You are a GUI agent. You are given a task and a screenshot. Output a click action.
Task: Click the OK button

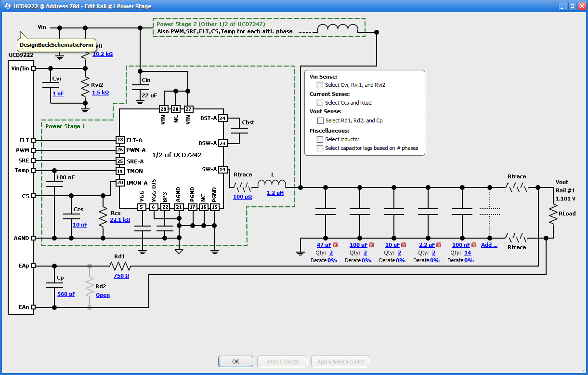click(x=235, y=362)
